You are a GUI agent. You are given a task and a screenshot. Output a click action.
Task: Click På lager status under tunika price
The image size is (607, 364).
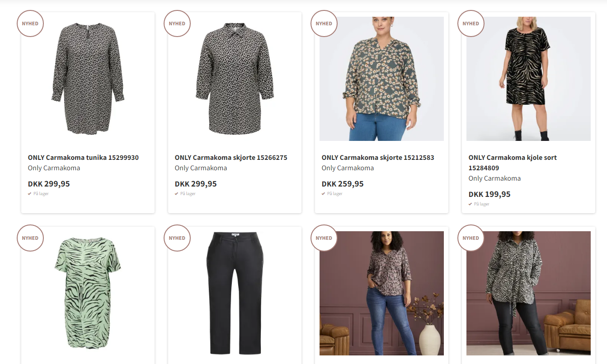pos(41,194)
